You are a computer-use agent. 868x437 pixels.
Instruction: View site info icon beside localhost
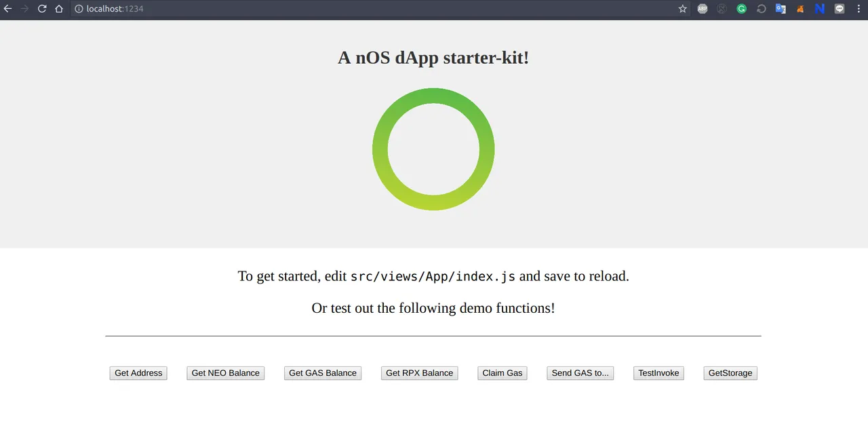[x=79, y=9]
